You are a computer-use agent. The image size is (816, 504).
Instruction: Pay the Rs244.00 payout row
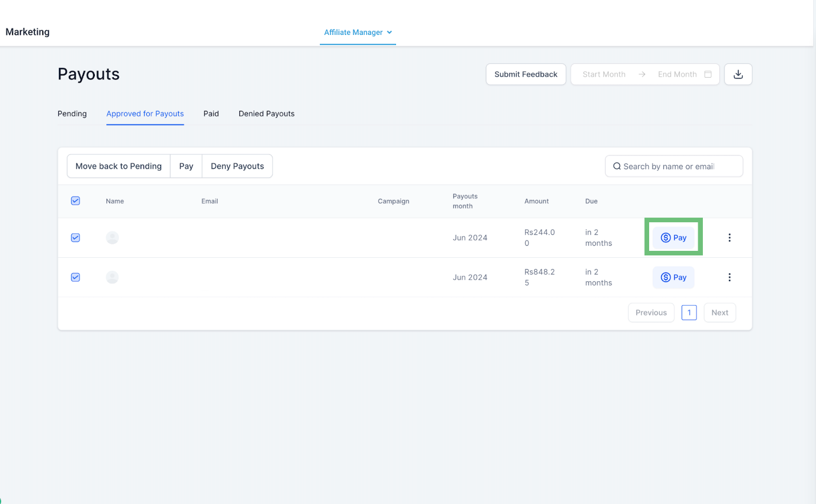pyautogui.click(x=673, y=238)
